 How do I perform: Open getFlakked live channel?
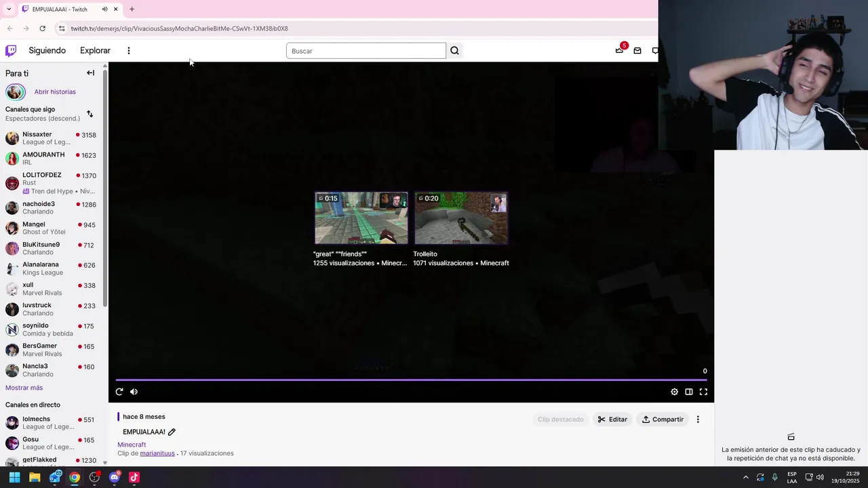(51, 461)
